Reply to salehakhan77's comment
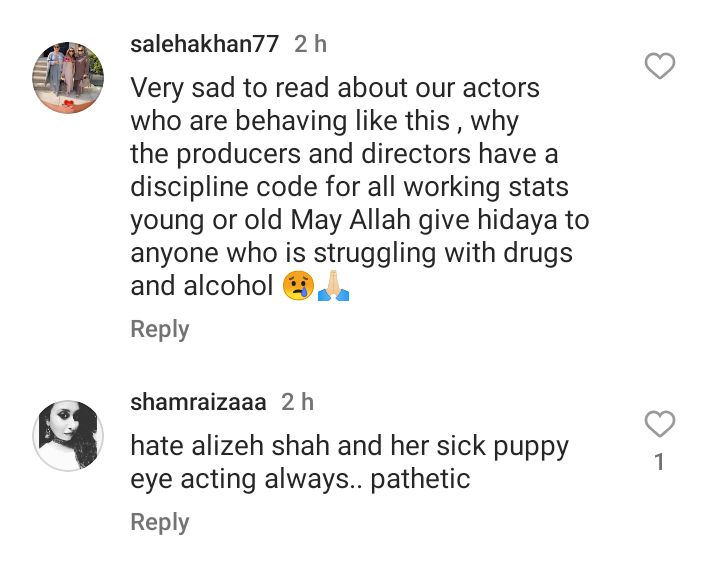The image size is (720, 564). [160, 329]
